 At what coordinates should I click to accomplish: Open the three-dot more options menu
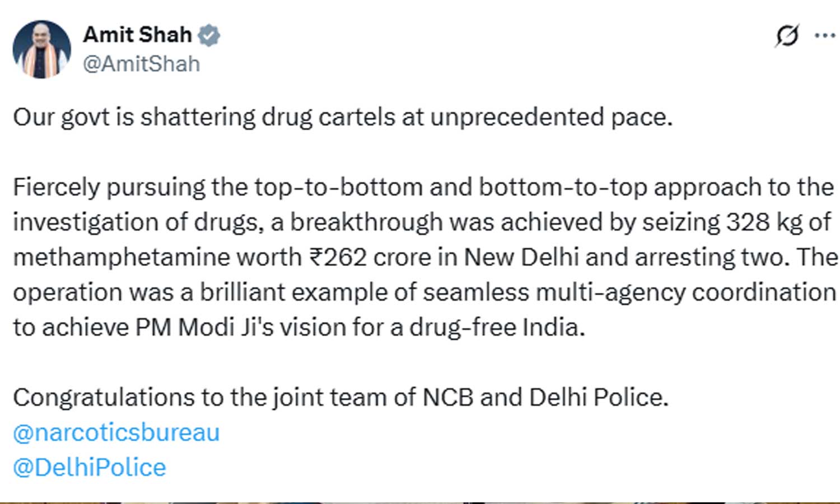[x=824, y=36]
